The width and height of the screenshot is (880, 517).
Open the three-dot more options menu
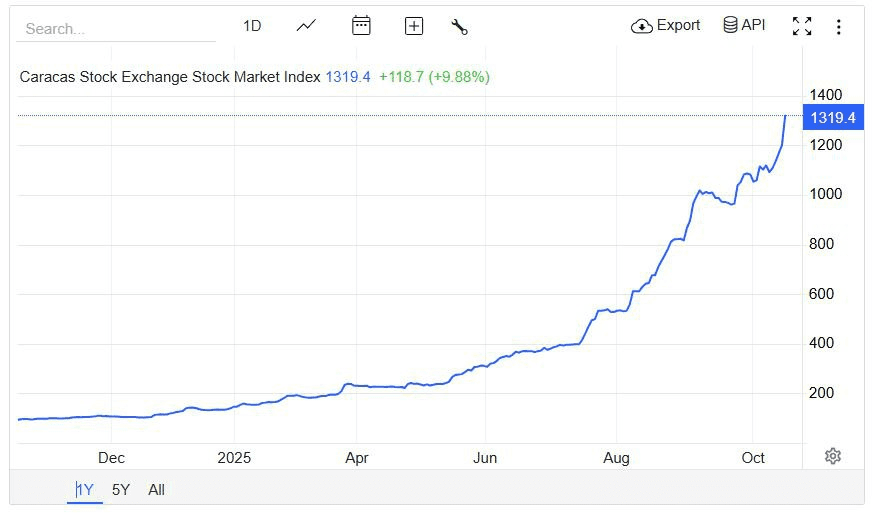[838, 27]
